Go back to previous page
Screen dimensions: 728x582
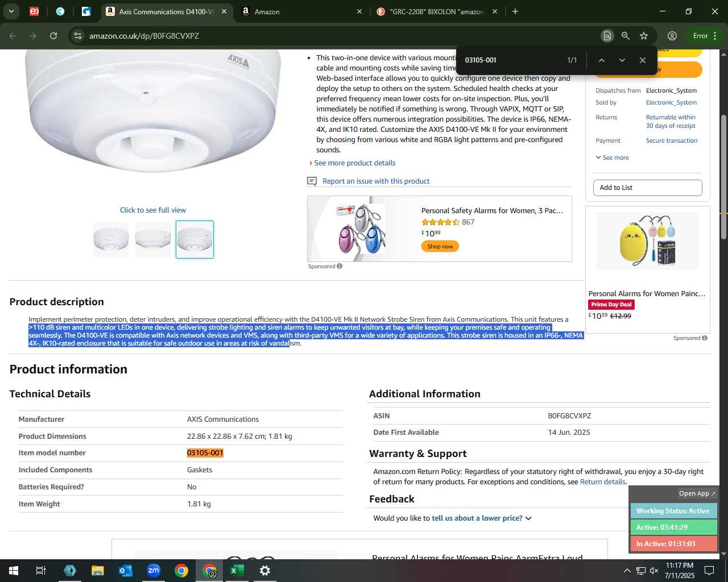[x=13, y=36]
